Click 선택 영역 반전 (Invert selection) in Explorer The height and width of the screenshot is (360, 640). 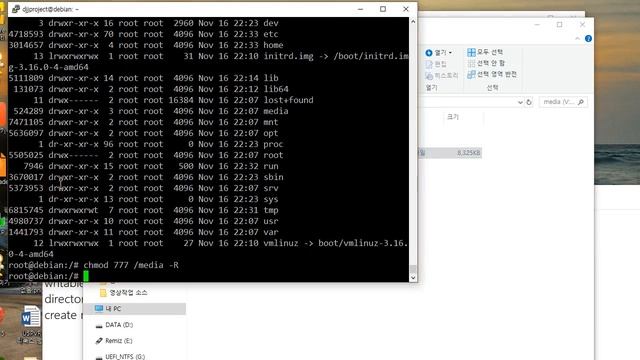492,74
